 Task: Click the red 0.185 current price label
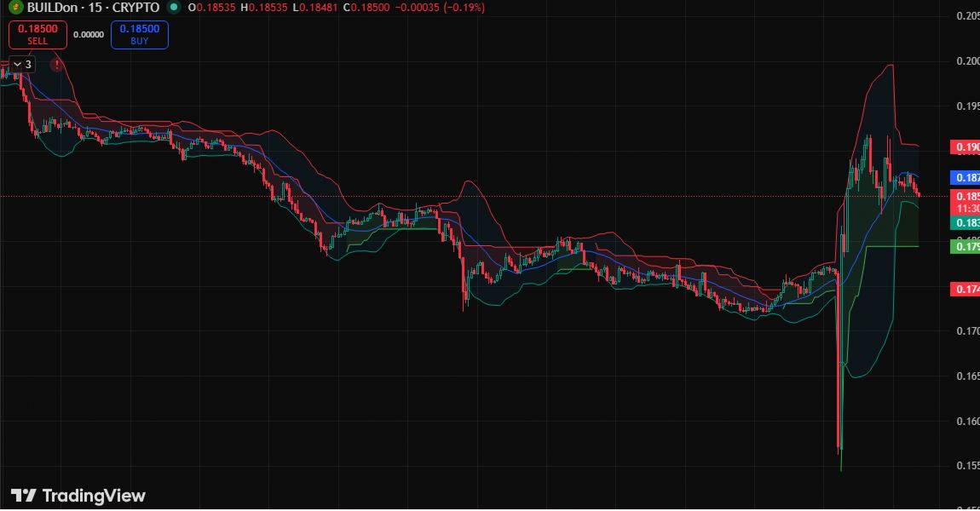(965, 196)
